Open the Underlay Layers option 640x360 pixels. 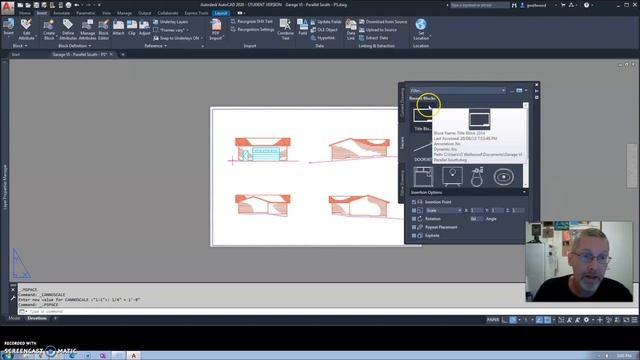coord(171,22)
